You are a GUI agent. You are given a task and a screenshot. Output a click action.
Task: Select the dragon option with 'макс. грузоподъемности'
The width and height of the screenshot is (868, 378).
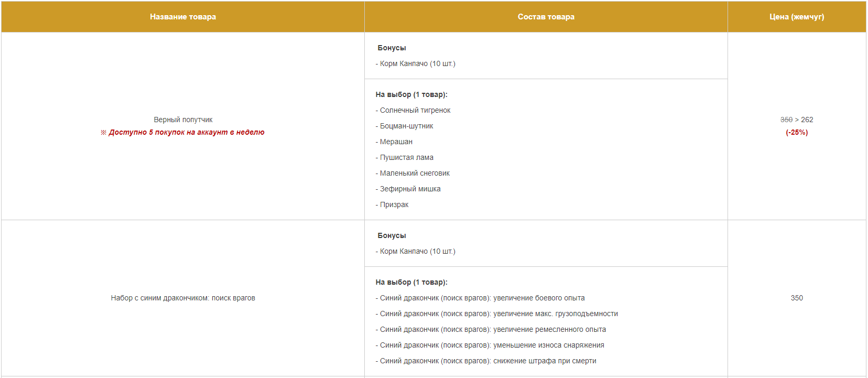click(x=497, y=314)
